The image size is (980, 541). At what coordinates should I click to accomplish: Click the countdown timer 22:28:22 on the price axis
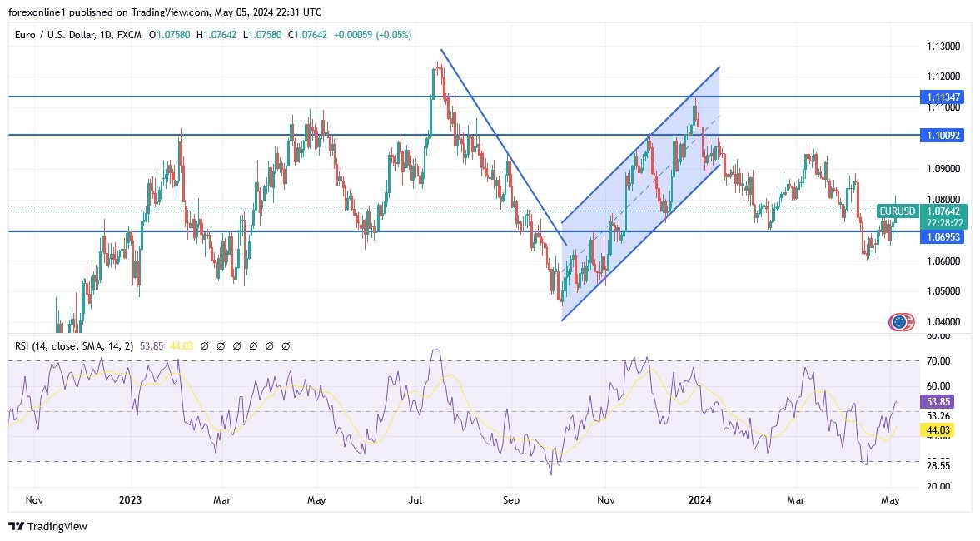point(945,223)
